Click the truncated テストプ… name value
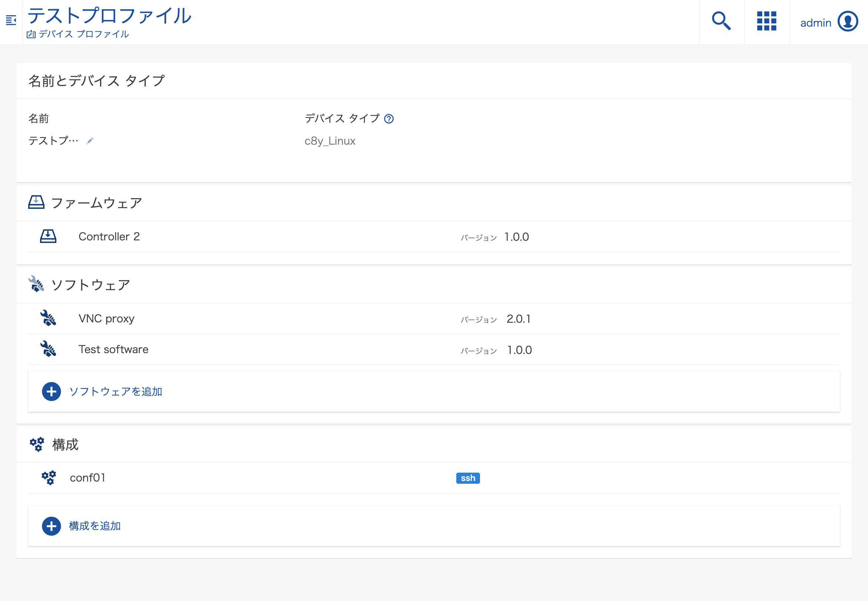 tap(53, 141)
